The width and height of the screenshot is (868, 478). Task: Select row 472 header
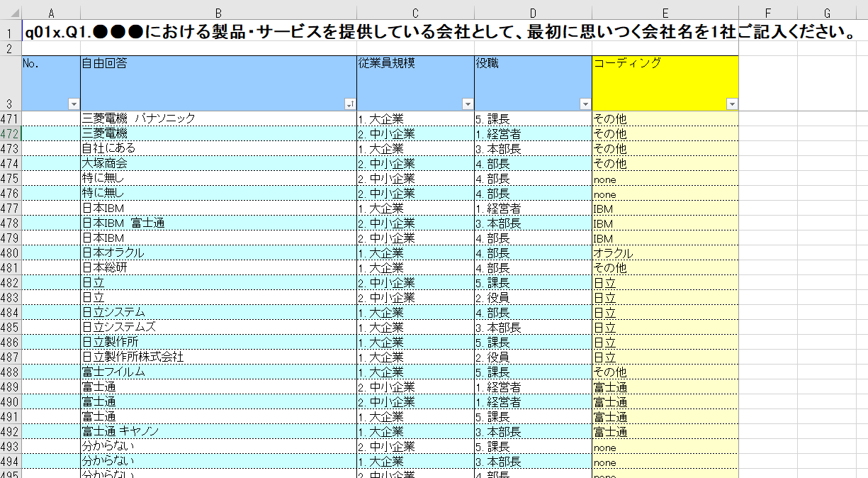click(11, 133)
